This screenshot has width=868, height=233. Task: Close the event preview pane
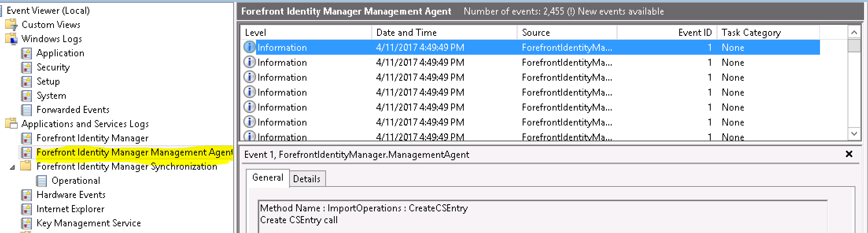pyautogui.click(x=849, y=154)
